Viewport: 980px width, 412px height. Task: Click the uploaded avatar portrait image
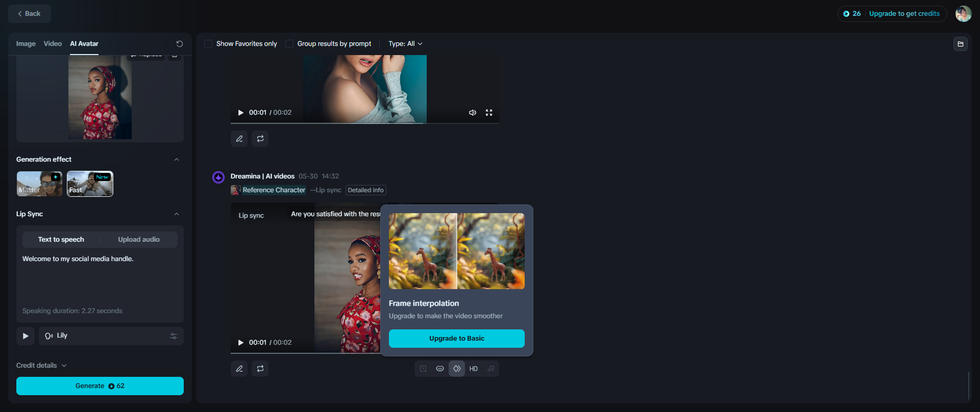point(100,97)
